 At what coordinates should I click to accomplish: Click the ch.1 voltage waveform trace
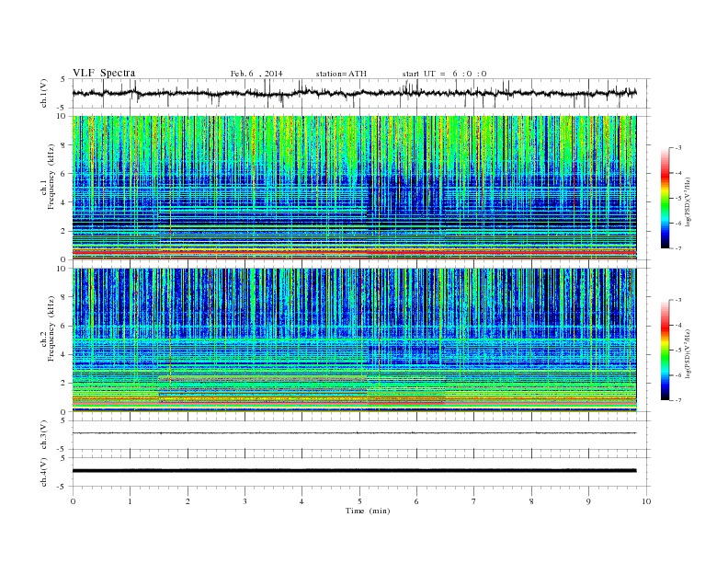point(354,93)
